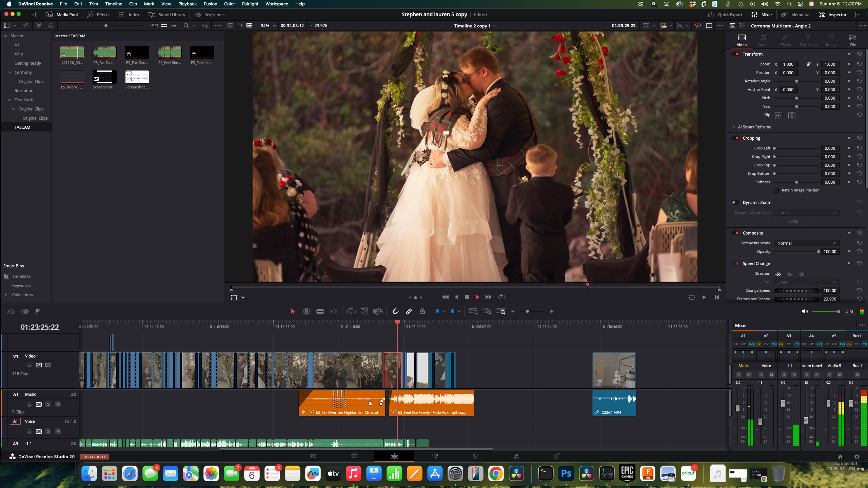The width and height of the screenshot is (868, 488).
Task: Reset the Transform section
Action: [859, 54]
